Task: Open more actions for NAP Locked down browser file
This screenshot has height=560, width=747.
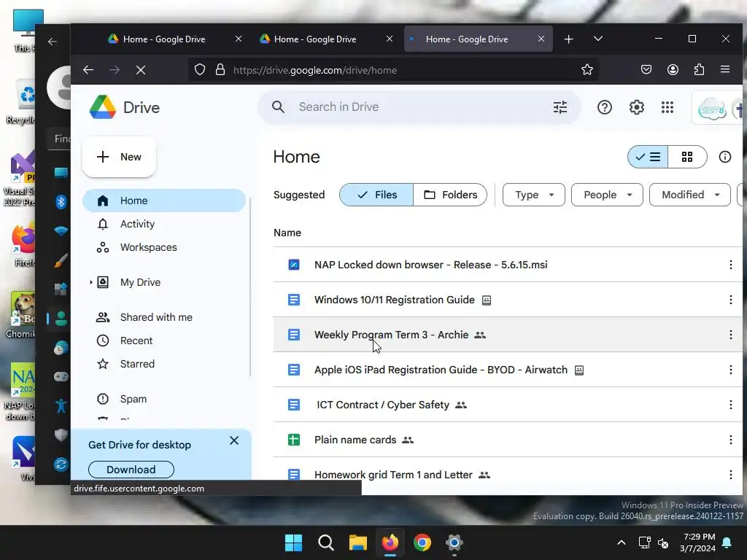Action: tap(730, 265)
